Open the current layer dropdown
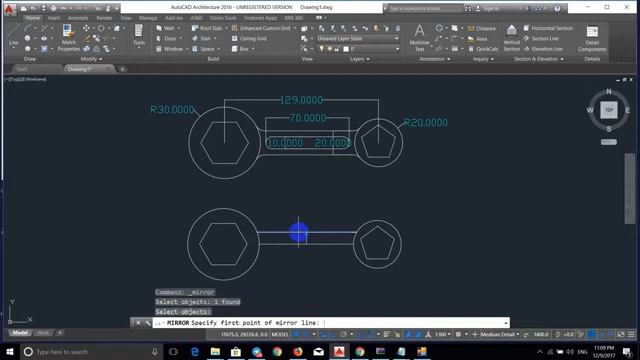640x360 pixels. click(358, 49)
